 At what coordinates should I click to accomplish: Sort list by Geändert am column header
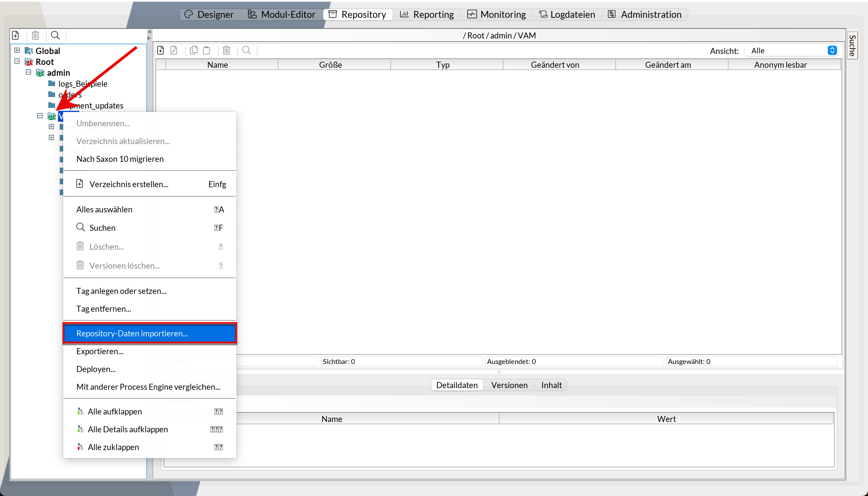668,65
